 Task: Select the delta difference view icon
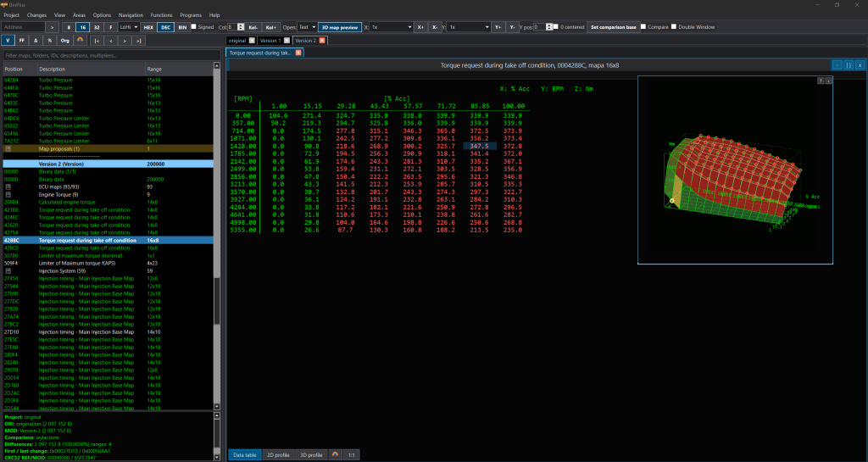click(x=36, y=41)
